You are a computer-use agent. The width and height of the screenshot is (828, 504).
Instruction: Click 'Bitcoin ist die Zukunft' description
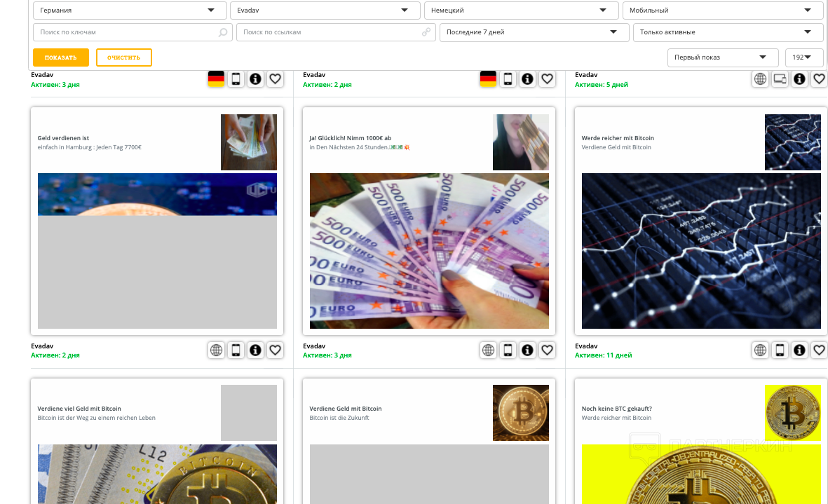(x=339, y=418)
